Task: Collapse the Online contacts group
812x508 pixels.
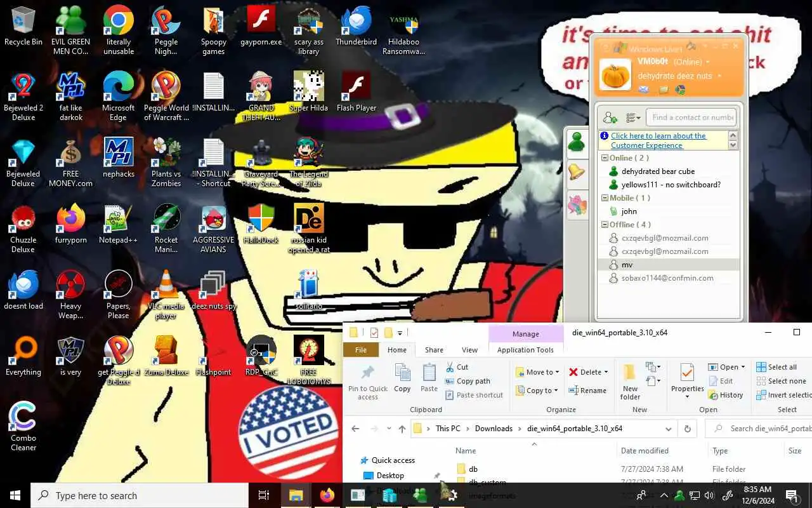Action: click(605, 158)
